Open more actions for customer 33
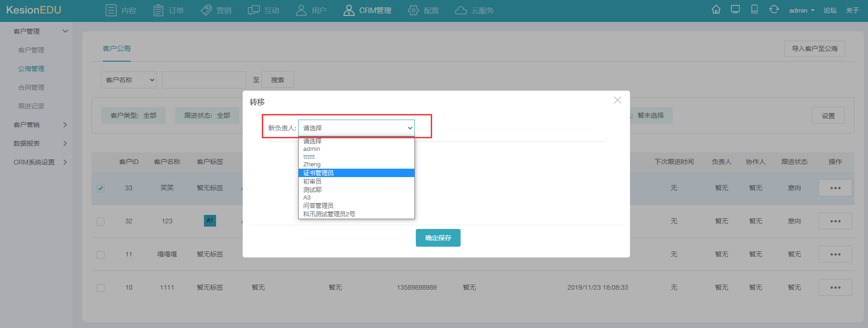This screenshot has height=328, width=868. coord(835,188)
